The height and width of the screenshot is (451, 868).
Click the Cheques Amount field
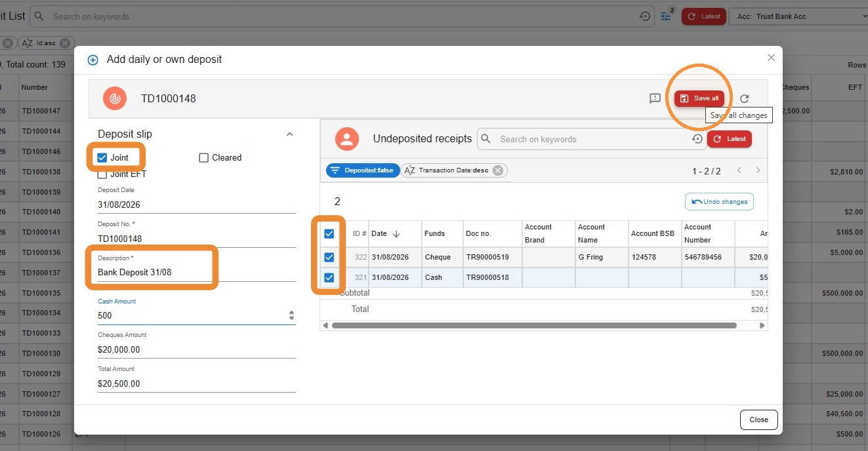pyautogui.click(x=196, y=349)
